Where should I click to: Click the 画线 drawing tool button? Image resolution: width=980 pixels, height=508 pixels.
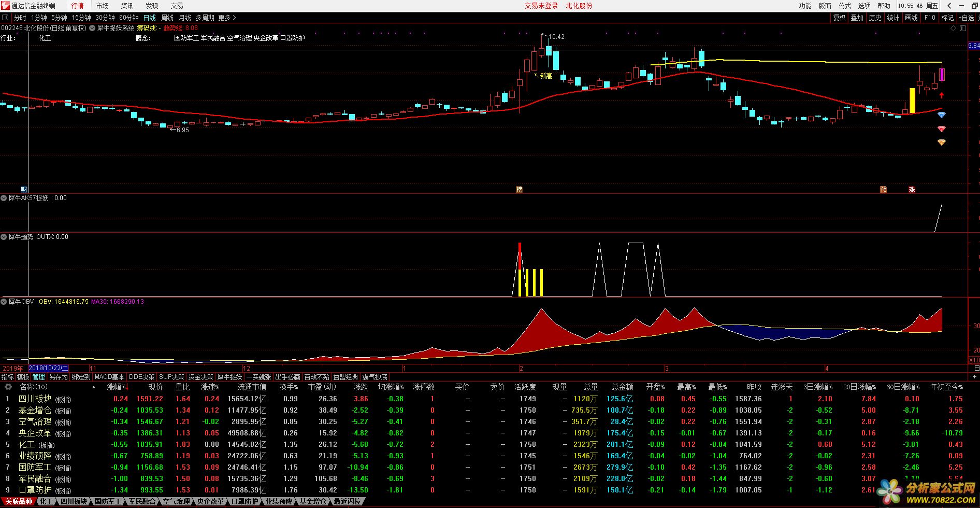pos(911,18)
